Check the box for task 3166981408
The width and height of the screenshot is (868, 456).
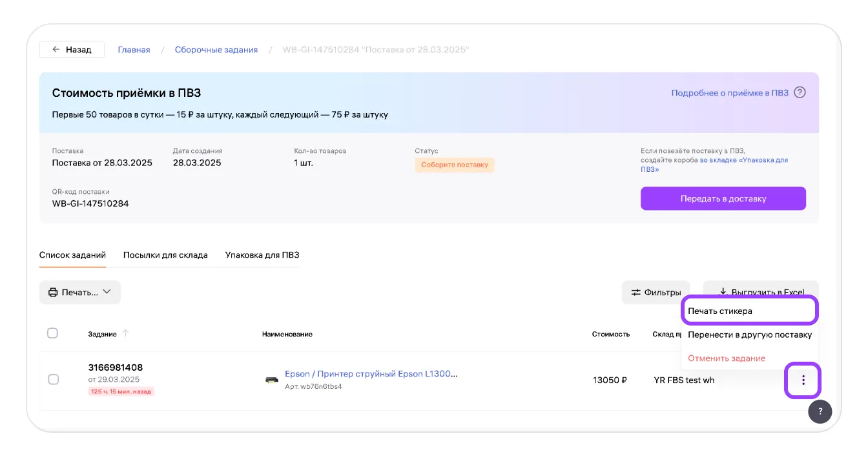[54, 379]
